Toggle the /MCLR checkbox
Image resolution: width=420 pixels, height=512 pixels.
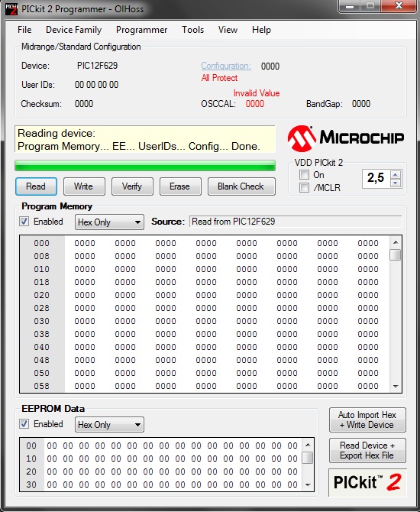coord(304,188)
